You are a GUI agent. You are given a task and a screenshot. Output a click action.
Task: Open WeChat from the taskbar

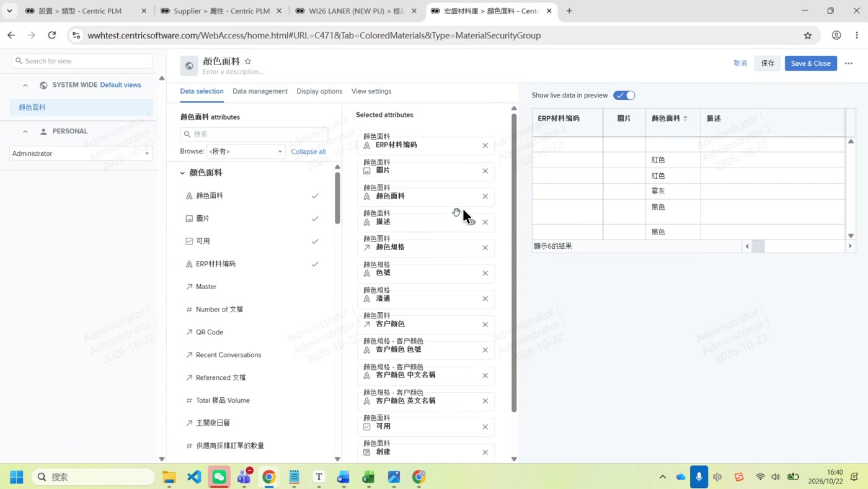(x=219, y=477)
